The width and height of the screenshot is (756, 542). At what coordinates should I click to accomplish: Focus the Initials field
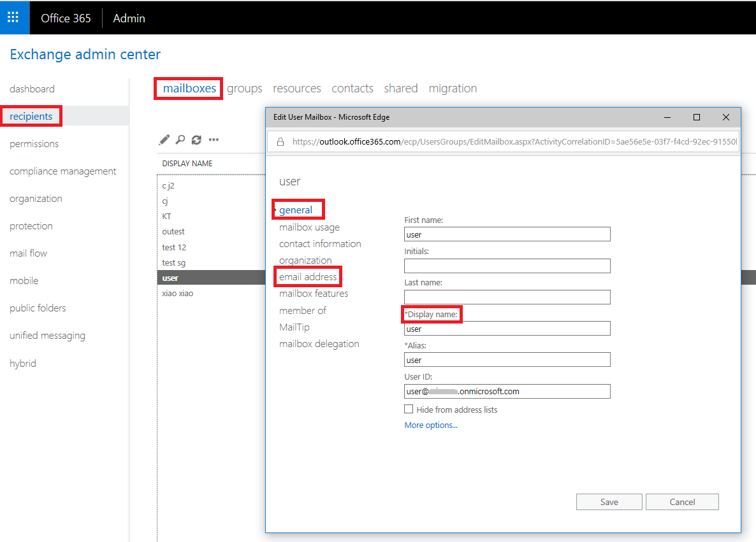(507, 266)
